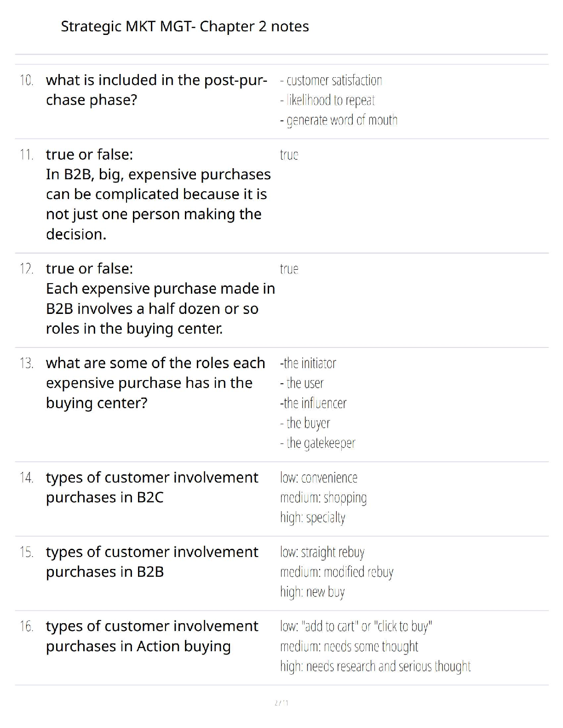Click question 15 on B2B involvement purchases
The width and height of the screenshot is (563, 728).
(152, 562)
